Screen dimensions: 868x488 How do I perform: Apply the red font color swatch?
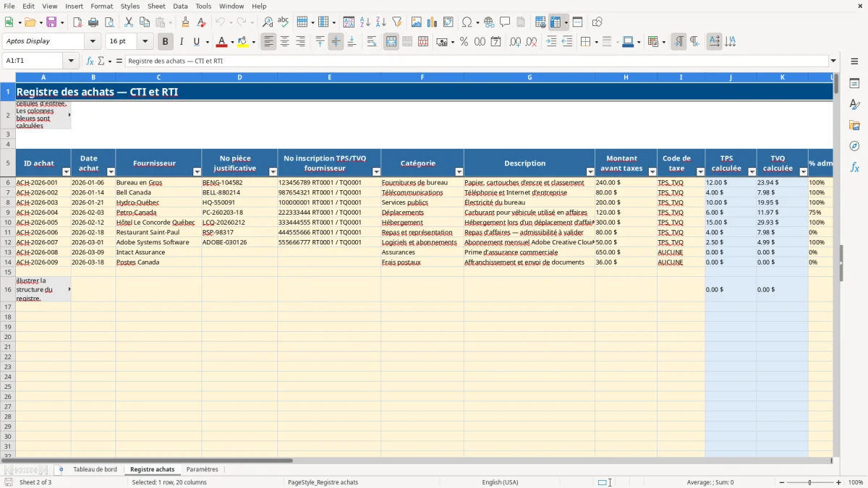[222, 42]
